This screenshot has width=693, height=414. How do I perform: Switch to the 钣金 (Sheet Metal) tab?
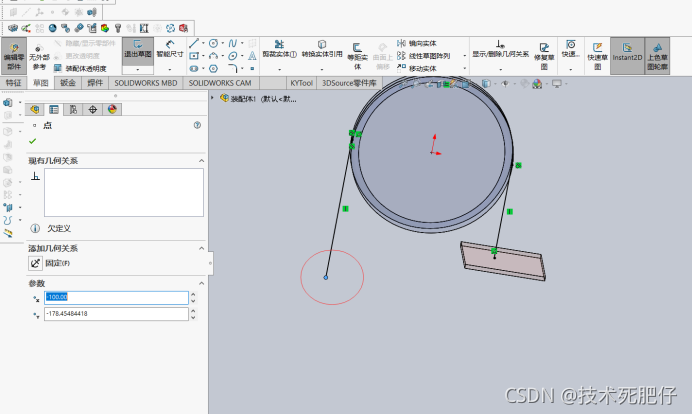click(x=68, y=83)
